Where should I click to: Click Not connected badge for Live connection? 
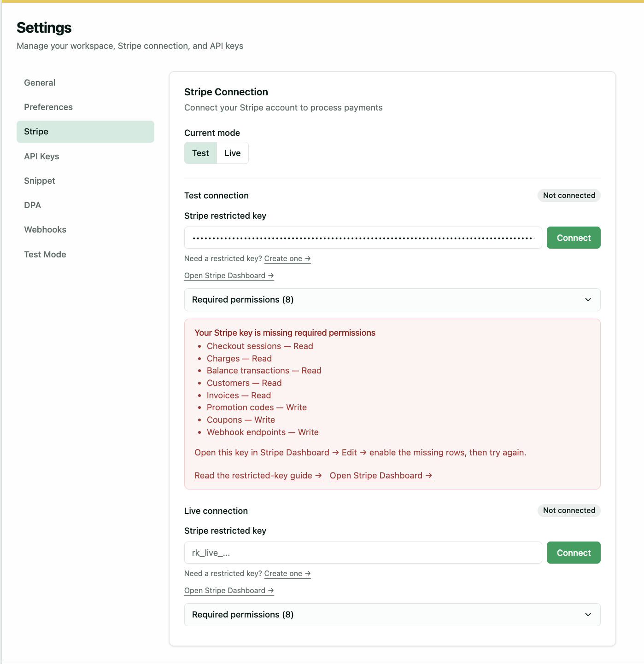pyautogui.click(x=569, y=511)
